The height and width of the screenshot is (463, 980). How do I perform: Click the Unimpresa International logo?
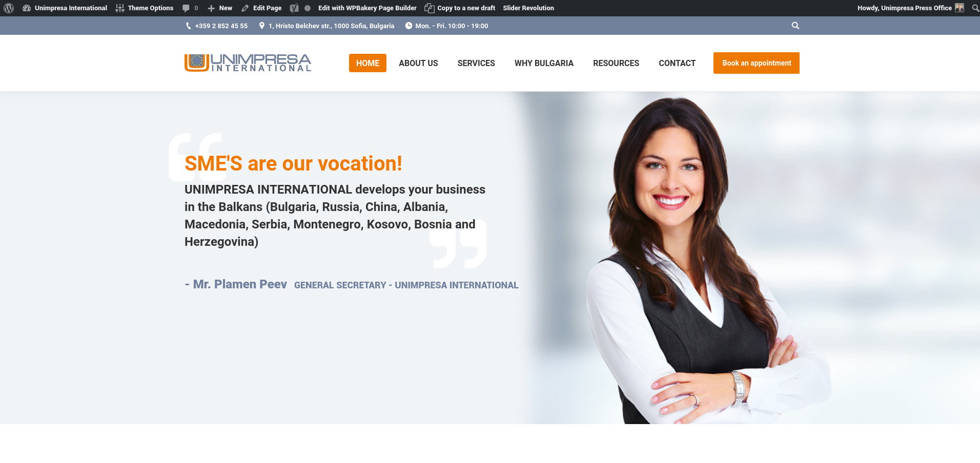(x=248, y=63)
